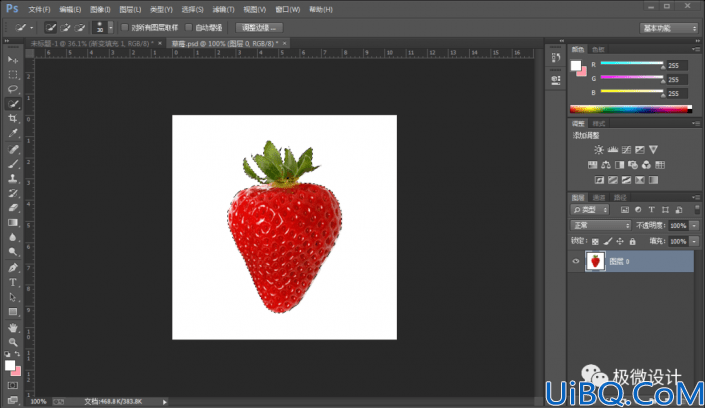Hide layer 图层 0 with eye icon

[x=576, y=261]
